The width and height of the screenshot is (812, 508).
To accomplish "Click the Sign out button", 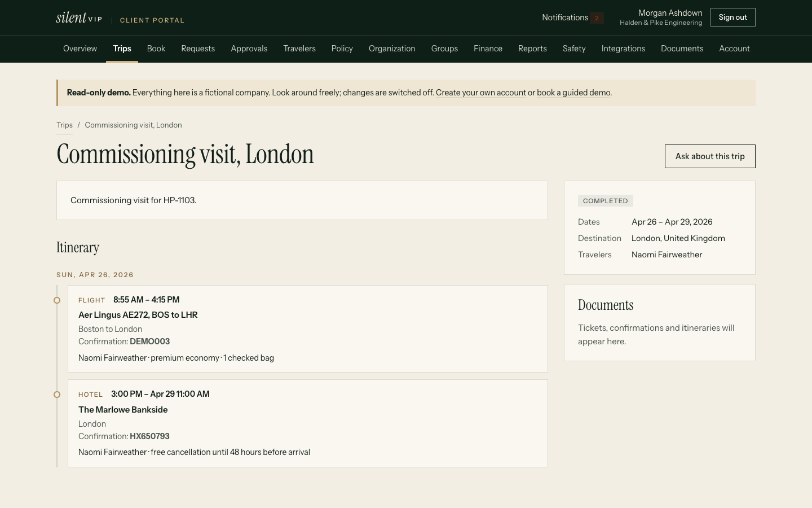I will [x=733, y=17].
